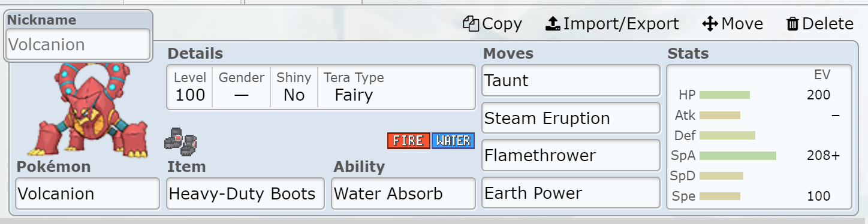This screenshot has width=868, height=224.
Task: Open the Item field Heavy-Duty Boots
Action: tap(245, 193)
